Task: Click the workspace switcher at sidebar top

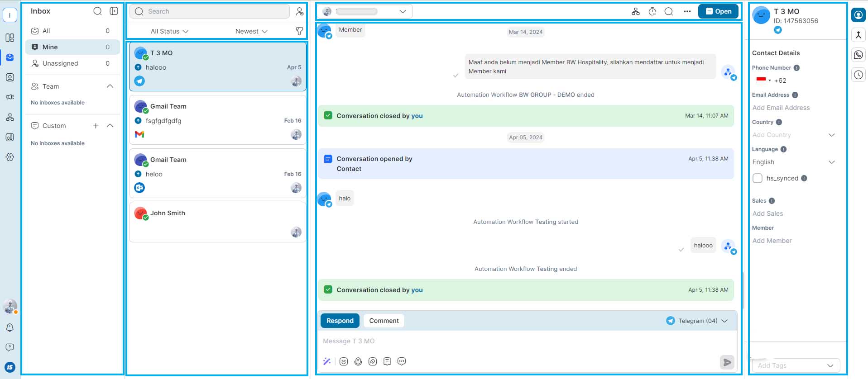Action: coord(10,15)
